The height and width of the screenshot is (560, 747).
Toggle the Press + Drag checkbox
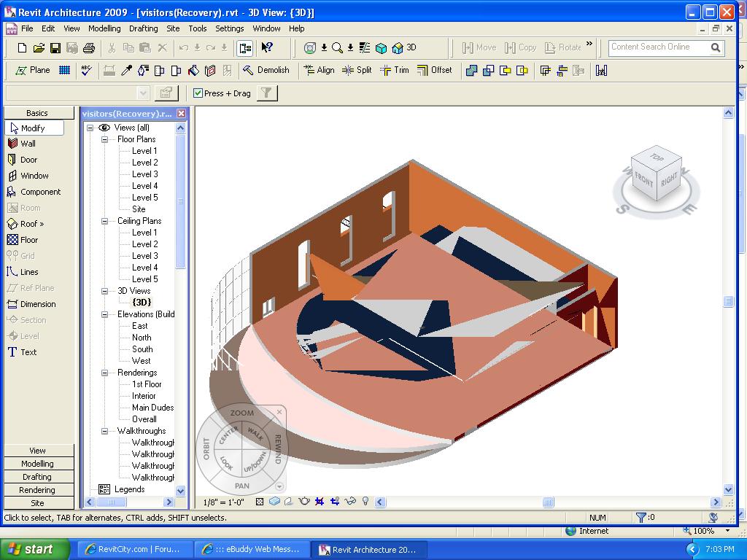point(198,93)
